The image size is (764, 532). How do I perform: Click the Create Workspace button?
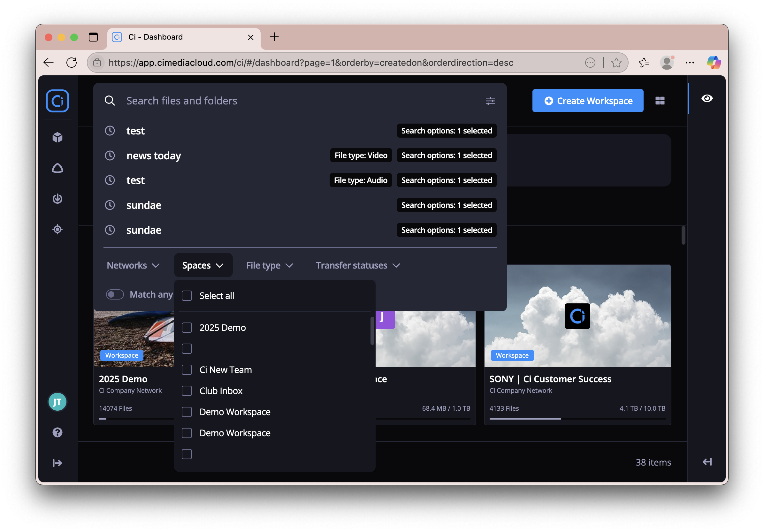pos(588,101)
